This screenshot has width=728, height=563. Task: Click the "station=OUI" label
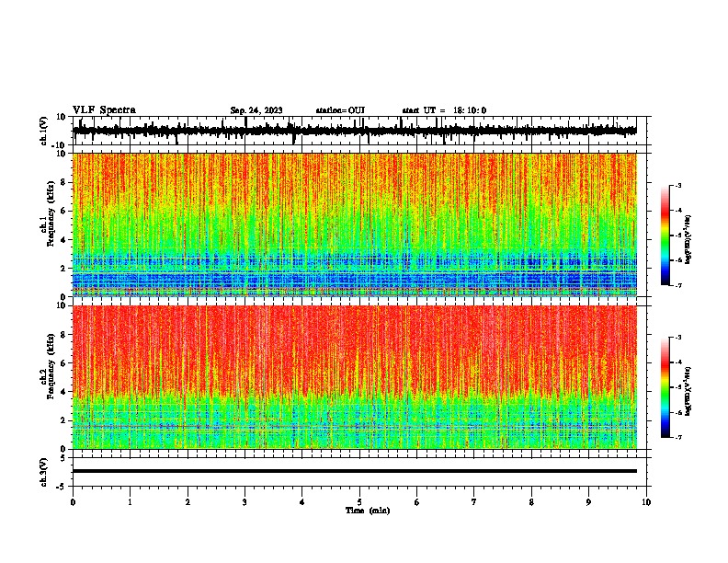point(340,110)
